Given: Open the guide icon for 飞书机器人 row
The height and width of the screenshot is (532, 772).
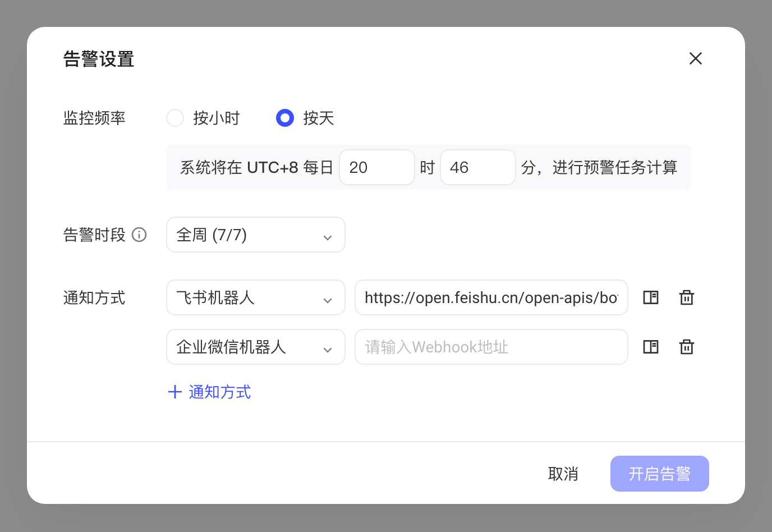Looking at the screenshot, I should pyautogui.click(x=651, y=297).
